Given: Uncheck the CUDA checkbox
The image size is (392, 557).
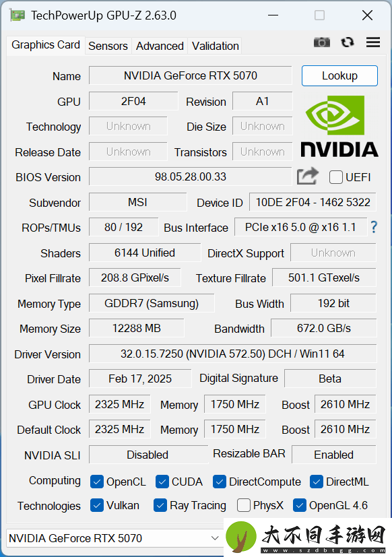Looking at the screenshot, I should [x=162, y=482].
